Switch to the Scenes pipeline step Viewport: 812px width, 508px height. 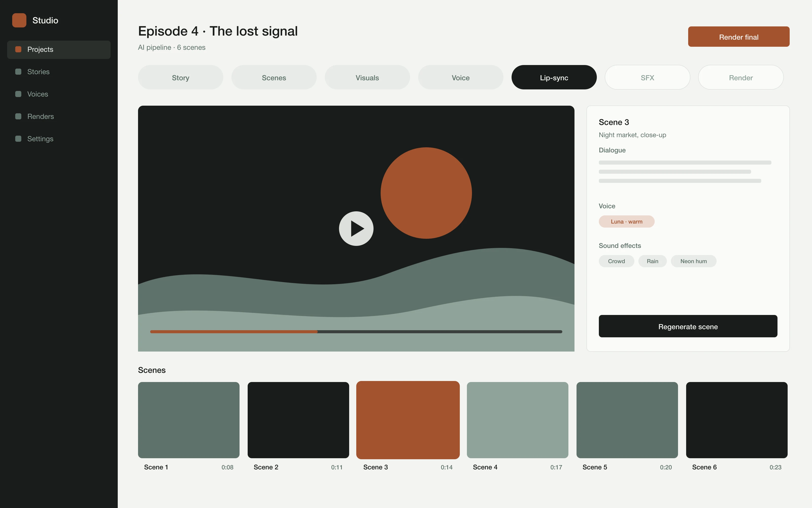tap(274, 77)
